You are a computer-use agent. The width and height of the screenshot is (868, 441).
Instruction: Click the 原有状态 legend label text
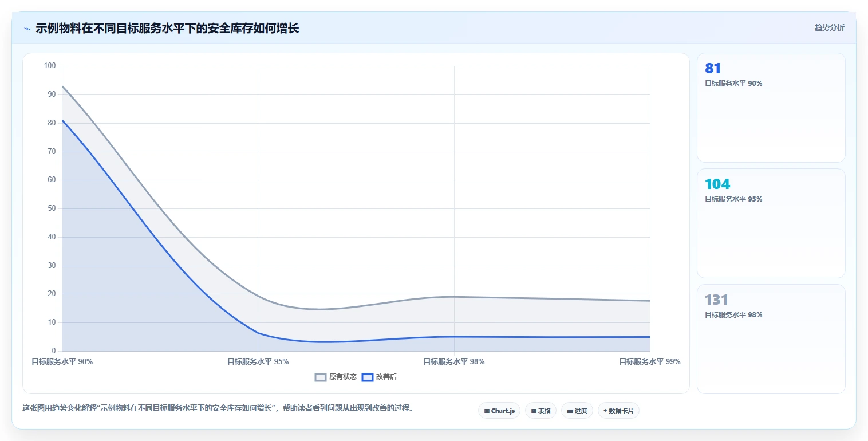pos(343,377)
